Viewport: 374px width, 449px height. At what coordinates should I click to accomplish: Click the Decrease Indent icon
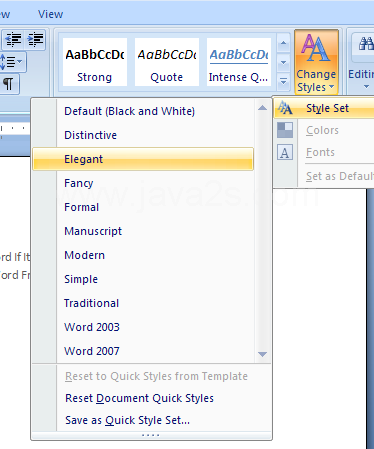[x=13, y=40]
